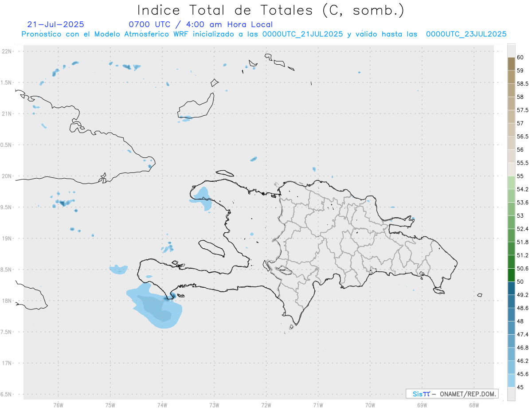Click the longitude label '76W'
The width and height of the screenshot is (532, 411).
click(x=58, y=405)
